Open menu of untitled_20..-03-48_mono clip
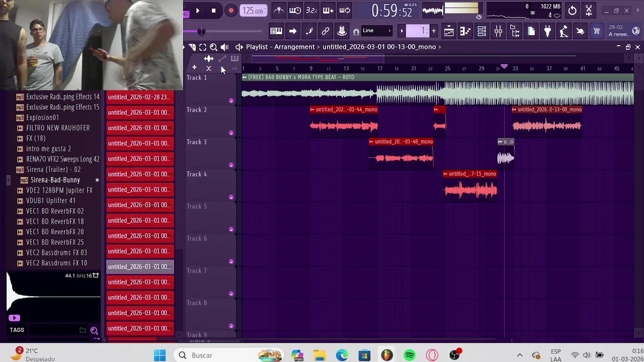Viewport: 644px width, 362px height. click(371, 142)
